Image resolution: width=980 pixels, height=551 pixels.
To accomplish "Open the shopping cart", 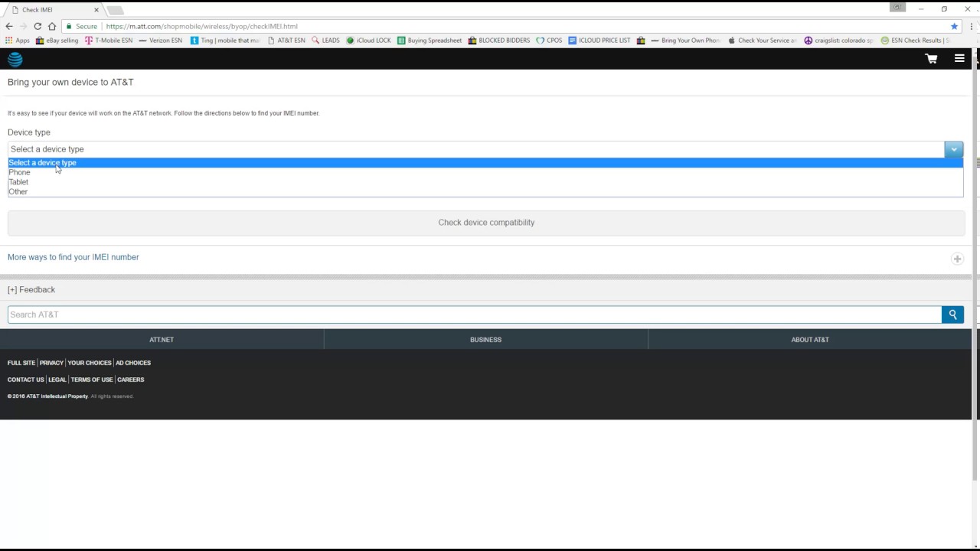I will (931, 59).
